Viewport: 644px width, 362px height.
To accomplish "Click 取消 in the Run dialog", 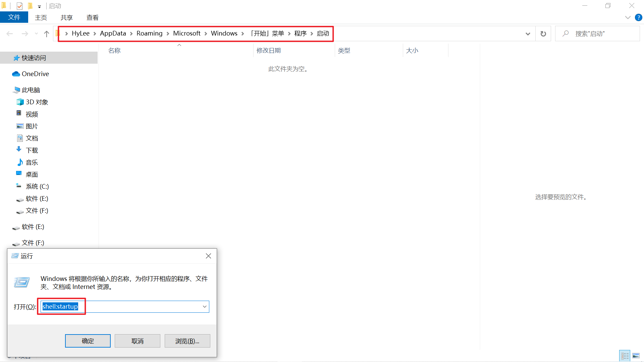I will point(138,341).
